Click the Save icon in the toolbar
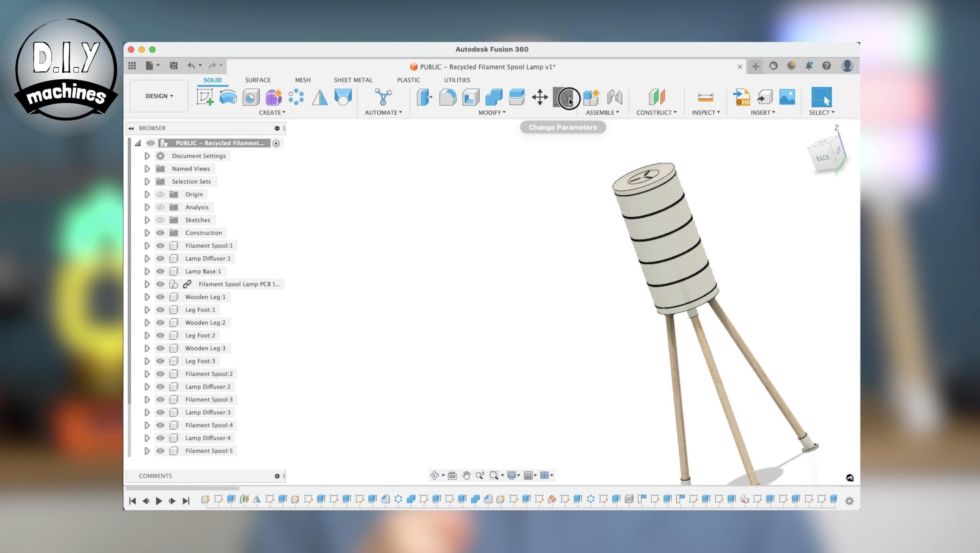The width and height of the screenshot is (980, 553). pos(174,65)
